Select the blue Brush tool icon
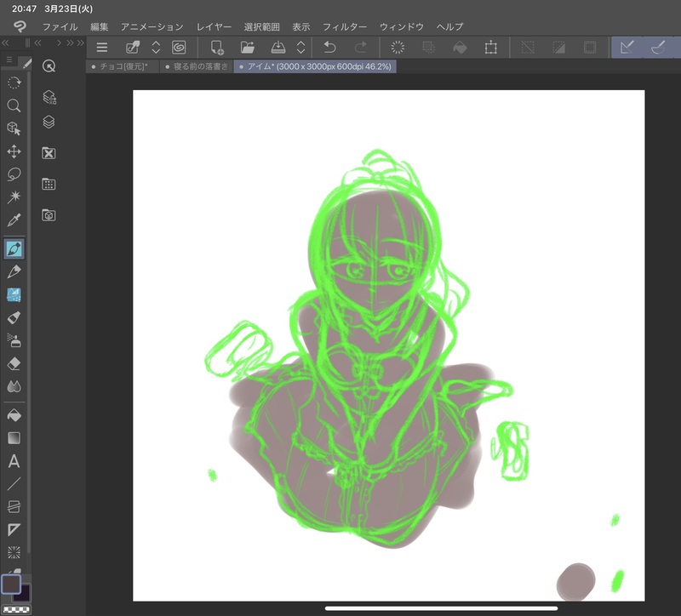681x616 pixels. [14, 295]
